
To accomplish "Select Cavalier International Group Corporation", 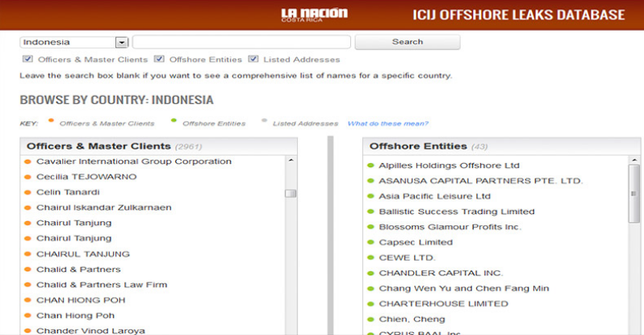I will click(134, 161).
